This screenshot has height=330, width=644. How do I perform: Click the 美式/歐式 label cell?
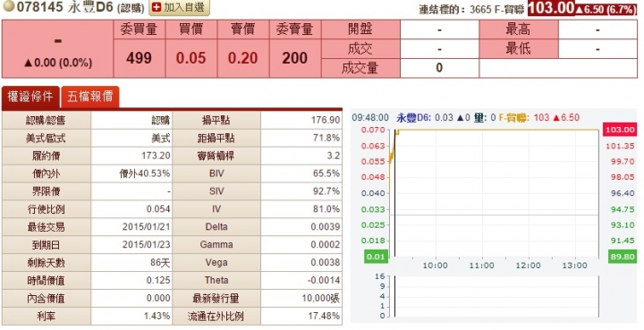point(46,138)
